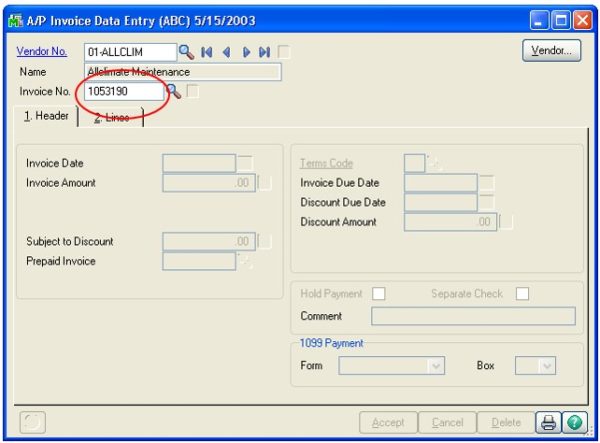Click the print icon button
Viewport: 600px width, 443px height.
(548, 422)
